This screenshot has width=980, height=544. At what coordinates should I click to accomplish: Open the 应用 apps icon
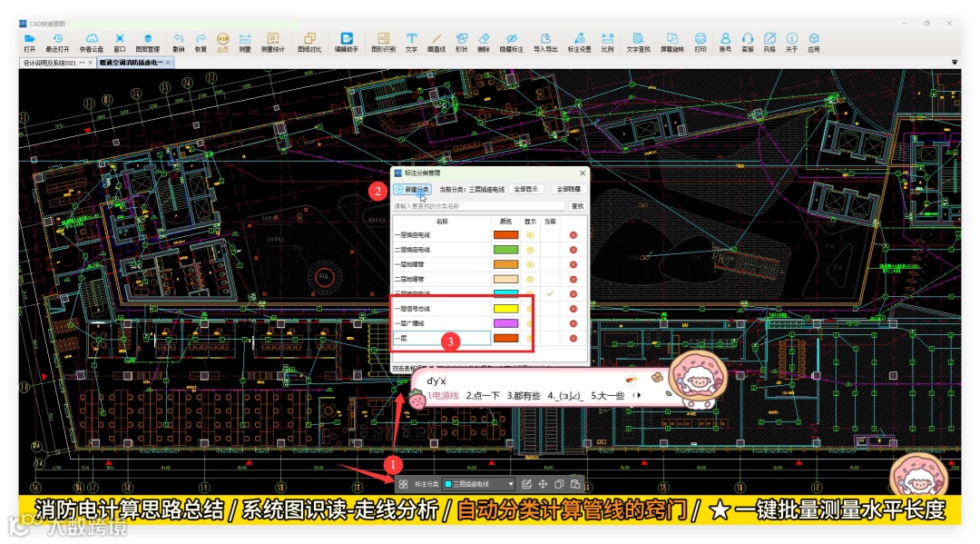(x=814, y=43)
